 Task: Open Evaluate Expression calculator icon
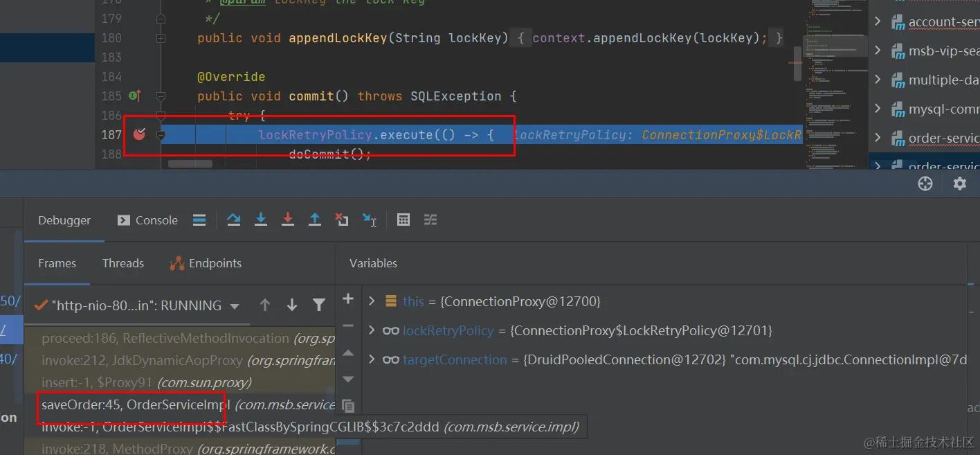[403, 220]
